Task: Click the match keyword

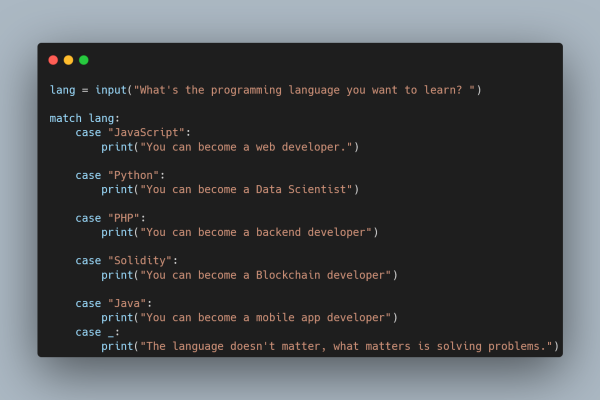Action: (x=65, y=118)
